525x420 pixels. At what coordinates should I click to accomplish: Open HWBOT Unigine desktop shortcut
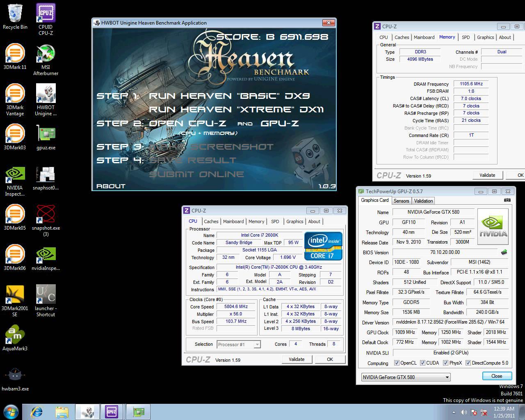pyautogui.click(x=46, y=100)
